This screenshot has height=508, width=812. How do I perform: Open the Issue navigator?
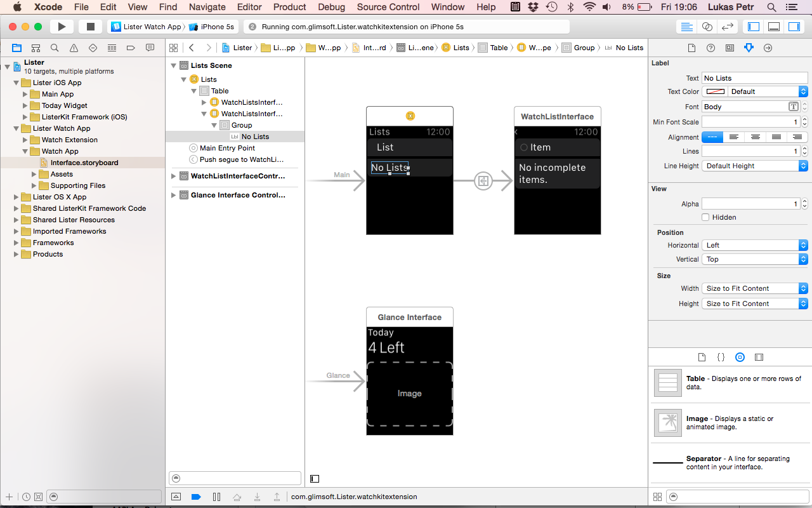pyautogui.click(x=74, y=48)
